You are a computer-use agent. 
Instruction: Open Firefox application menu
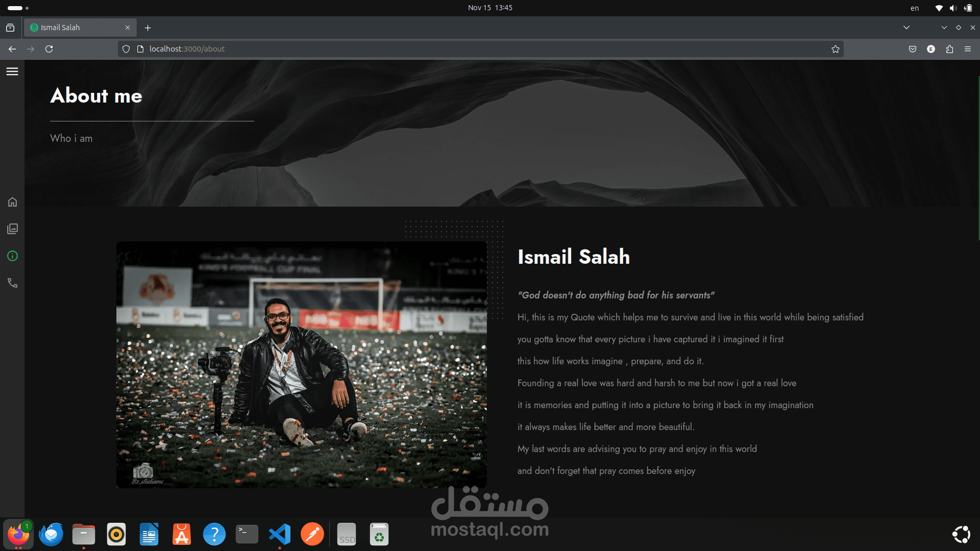(968, 49)
